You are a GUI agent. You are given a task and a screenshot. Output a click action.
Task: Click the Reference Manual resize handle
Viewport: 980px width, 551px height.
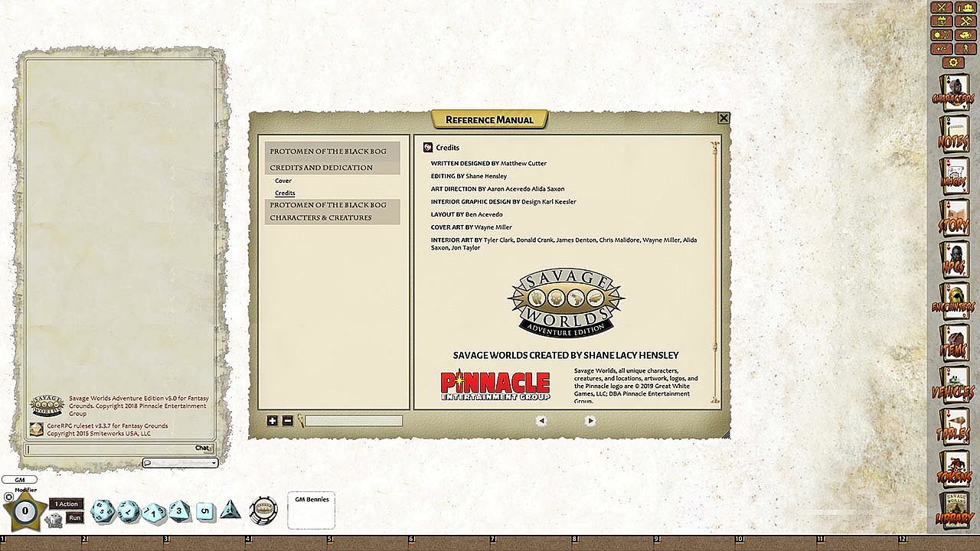[x=725, y=434]
